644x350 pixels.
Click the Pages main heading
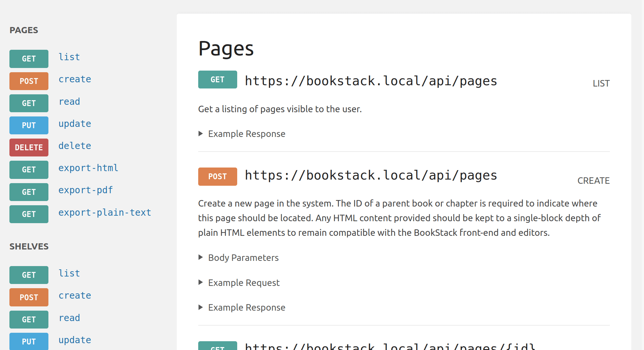pos(226,49)
